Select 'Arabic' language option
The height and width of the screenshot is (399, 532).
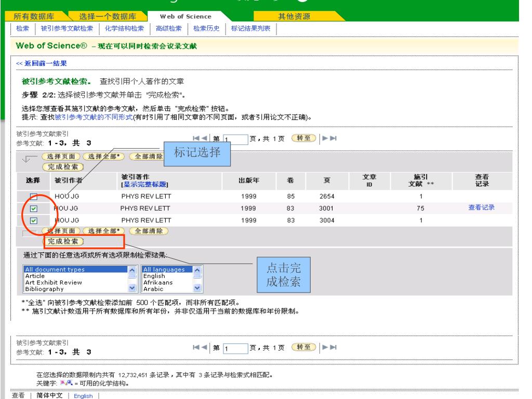click(167, 289)
